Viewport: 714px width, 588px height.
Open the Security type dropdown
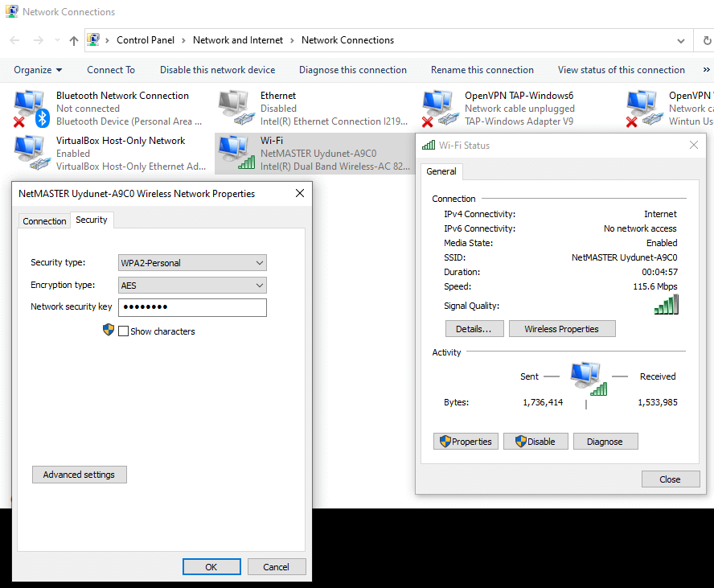point(191,262)
